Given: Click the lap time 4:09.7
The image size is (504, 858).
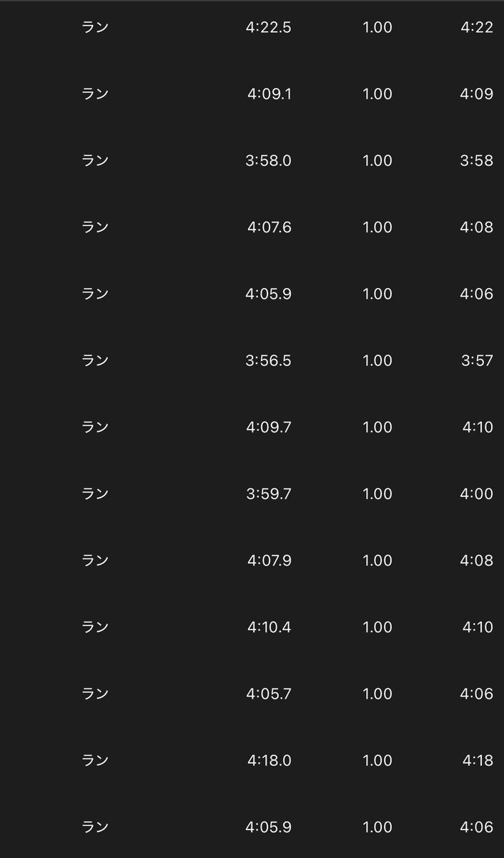Looking at the screenshot, I should 269,427.
